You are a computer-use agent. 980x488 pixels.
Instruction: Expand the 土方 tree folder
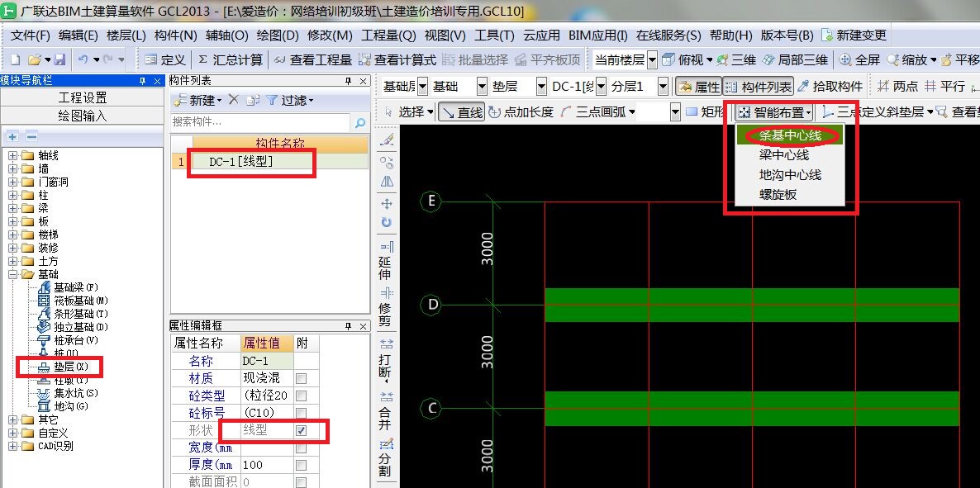[12, 261]
